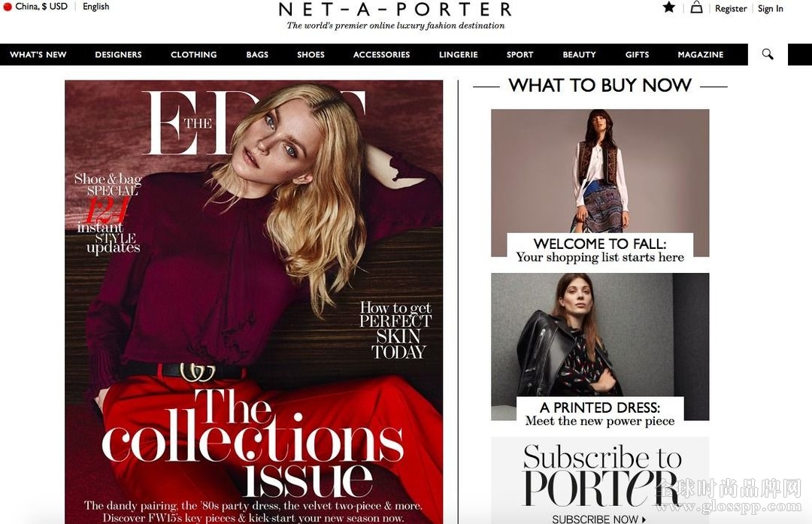Select Shoes in navigation bar
This screenshot has height=524, width=812.
pos(311,54)
